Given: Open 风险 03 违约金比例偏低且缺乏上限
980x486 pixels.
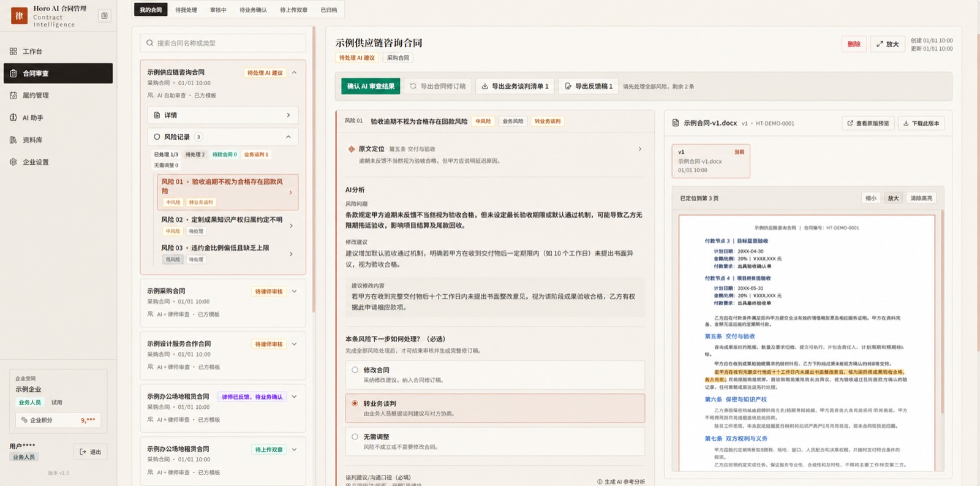Looking at the screenshot, I should pyautogui.click(x=227, y=253).
